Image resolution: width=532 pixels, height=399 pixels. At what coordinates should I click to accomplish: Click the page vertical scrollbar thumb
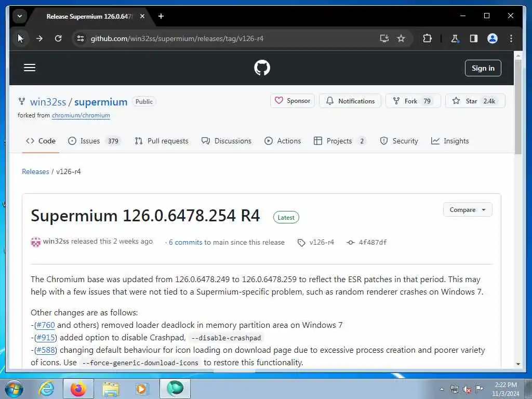point(518,107)
